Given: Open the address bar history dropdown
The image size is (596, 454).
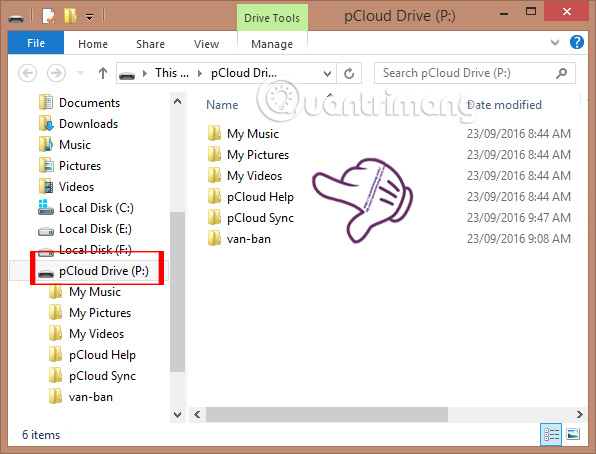Looking at the screenshot, I should (327, 73).
